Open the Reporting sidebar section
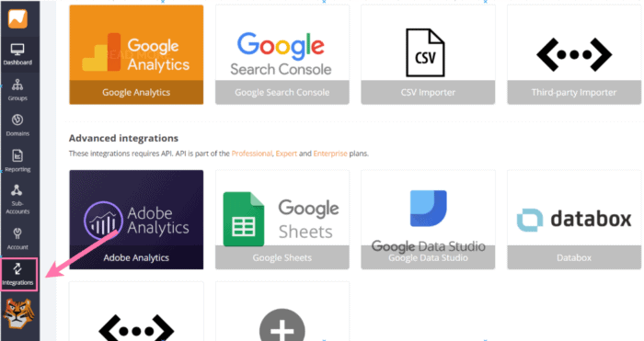This screenshot has width=644, height=341. pyautogui.click(x=17, y=161)
